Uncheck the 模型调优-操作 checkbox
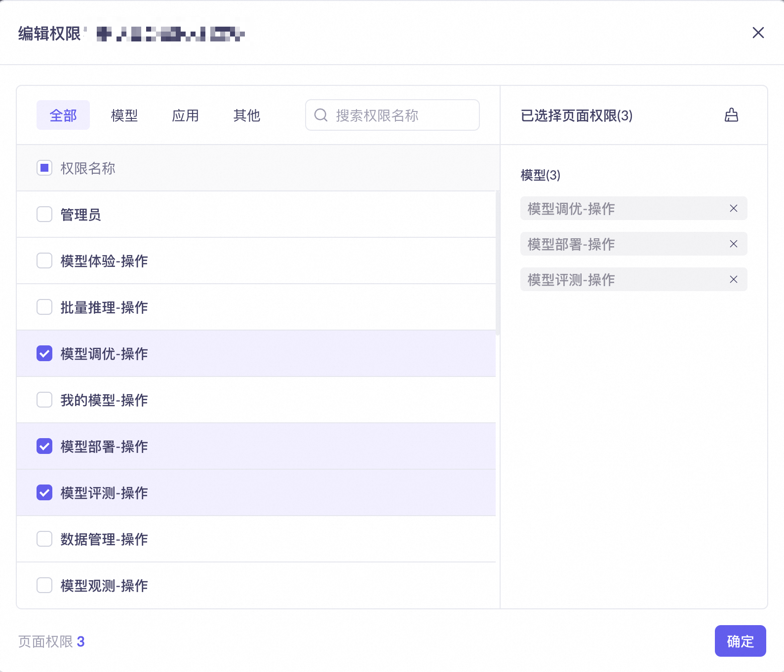 tap(44, 353)
